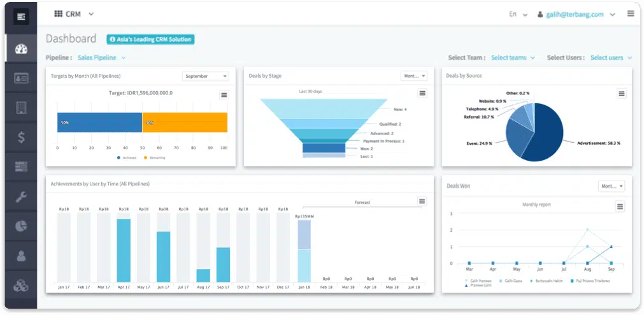Open Deals by Stage chart menu icon
The image size is (644, 315).
pyautogui.click(x=422, y=93)
